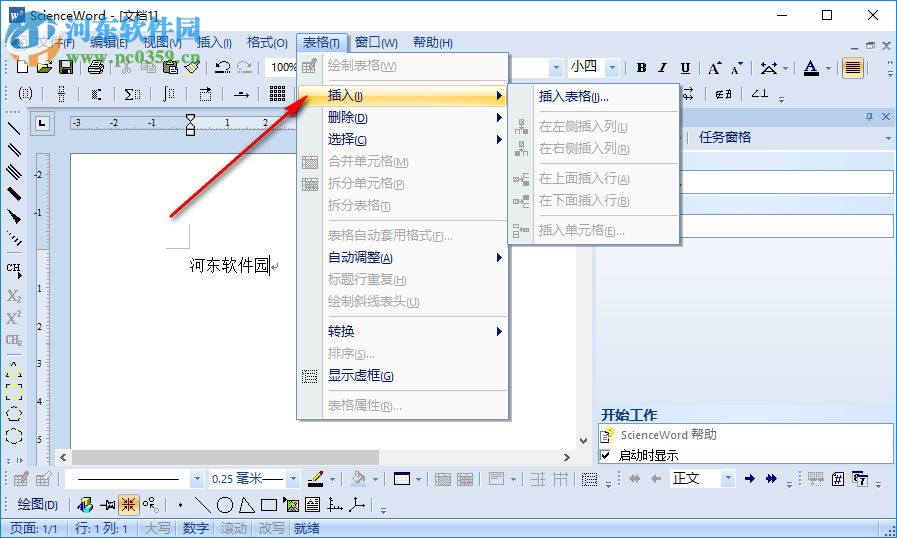
Task: Expand the 自动调整 submenu
Action: pyautogui.click(x=403, y=258)
